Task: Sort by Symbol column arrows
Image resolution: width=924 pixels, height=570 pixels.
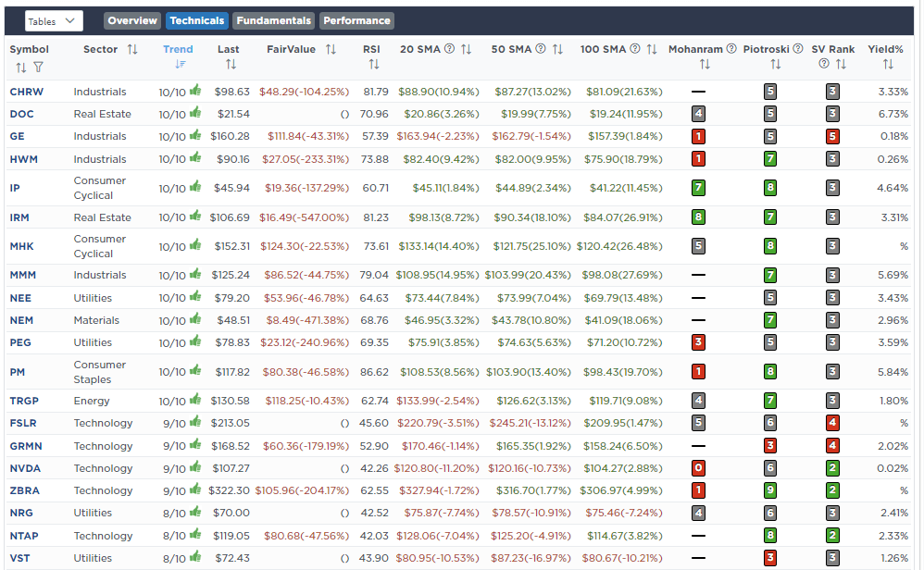Action: [20, 68]
